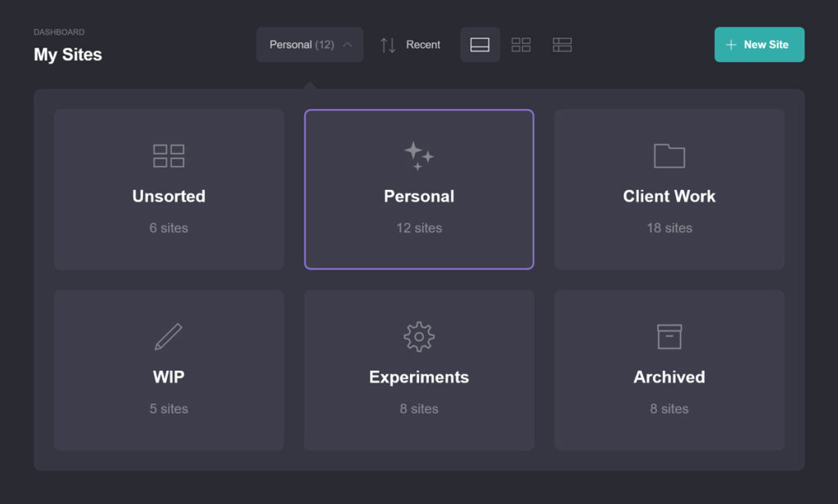Click the sparkles icon on the Personal card
This screenshot has width=838, height=504.
419,155
